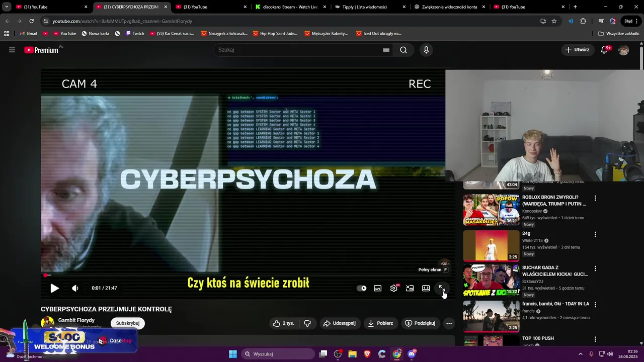
Task: Open the miniplayer from the player controls
Action: click(x=410, y=288)
